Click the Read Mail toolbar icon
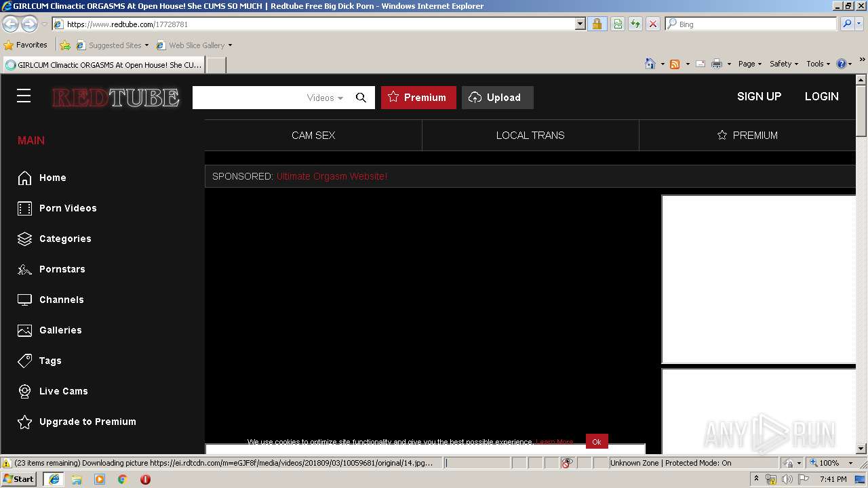Image resolution: width=868 pixels, height=488 pixels. point(701,64)
